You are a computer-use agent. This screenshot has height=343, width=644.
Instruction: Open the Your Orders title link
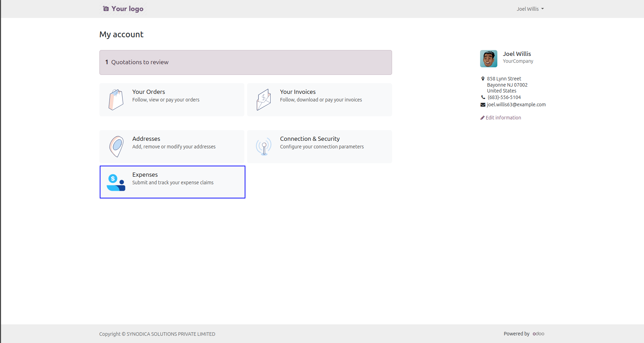pyautogui.click(x=149, y=92)
